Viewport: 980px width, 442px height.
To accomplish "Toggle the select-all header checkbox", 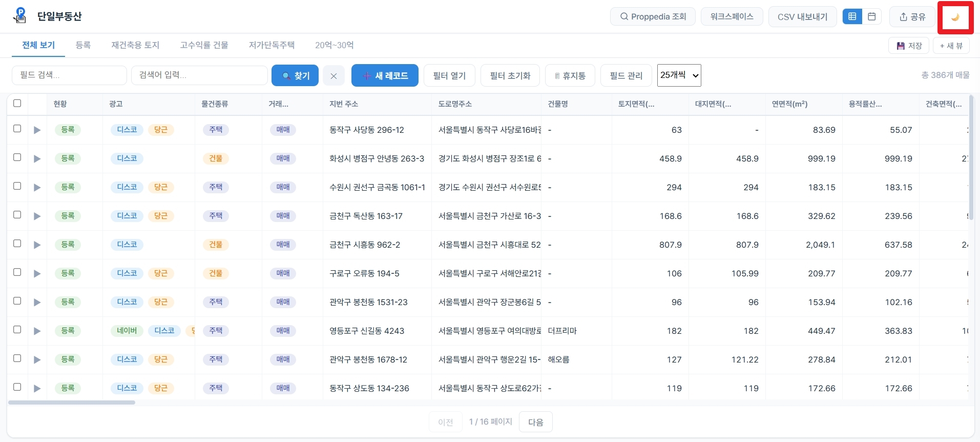I will [x=17, y=103].
